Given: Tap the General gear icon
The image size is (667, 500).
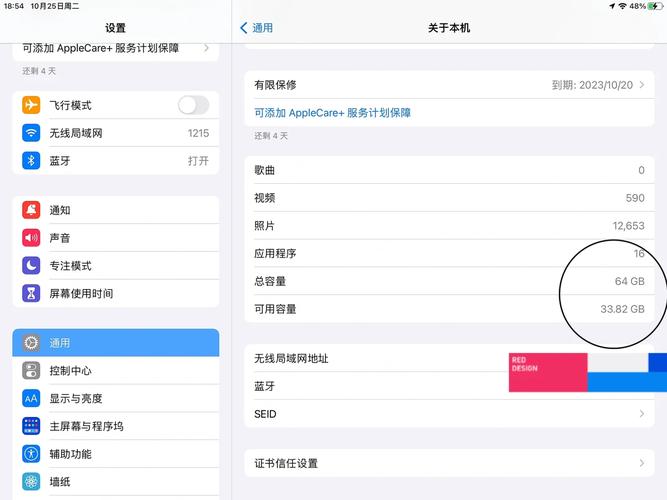Looking at the screenshot, I should tap(31, 343).
